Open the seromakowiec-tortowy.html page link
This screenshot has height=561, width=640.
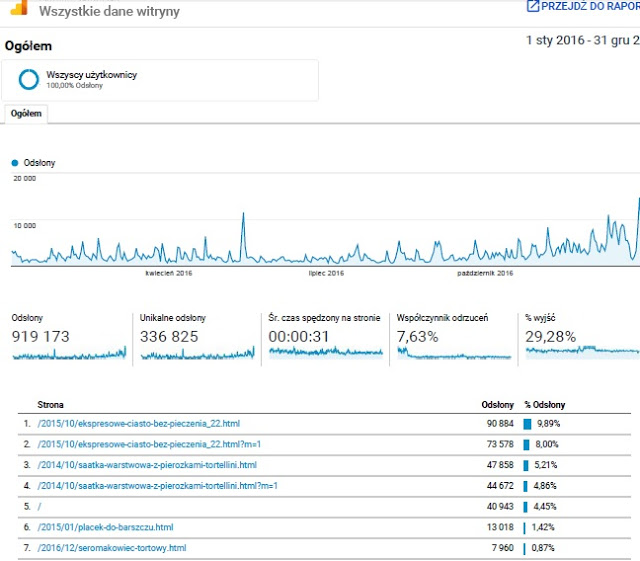[x=111, y=548]
